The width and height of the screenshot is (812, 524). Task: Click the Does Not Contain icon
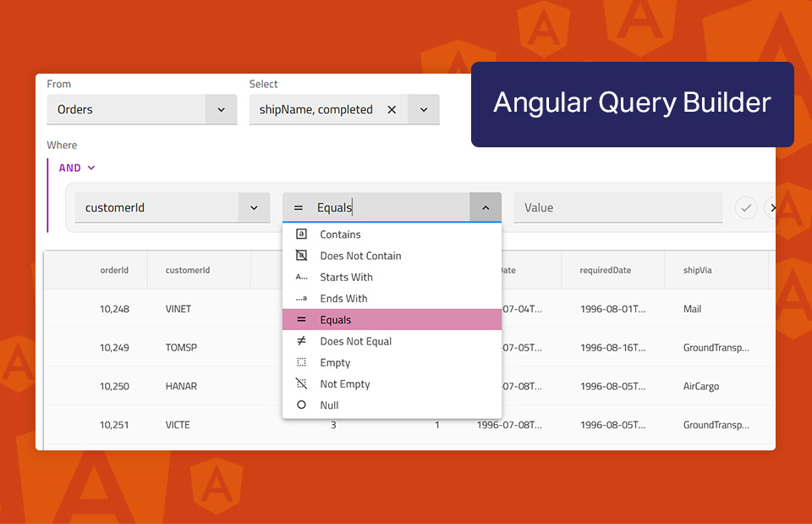(x=301, y=256)
